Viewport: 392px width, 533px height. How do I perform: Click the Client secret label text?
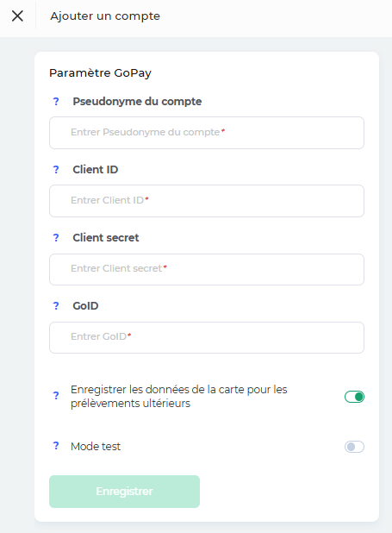tap(106, 237)
